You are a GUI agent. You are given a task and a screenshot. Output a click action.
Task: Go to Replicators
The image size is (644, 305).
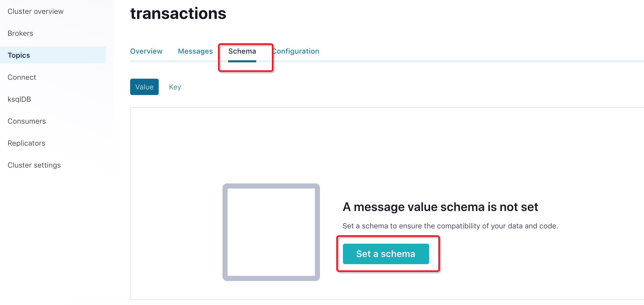(26, 143)
